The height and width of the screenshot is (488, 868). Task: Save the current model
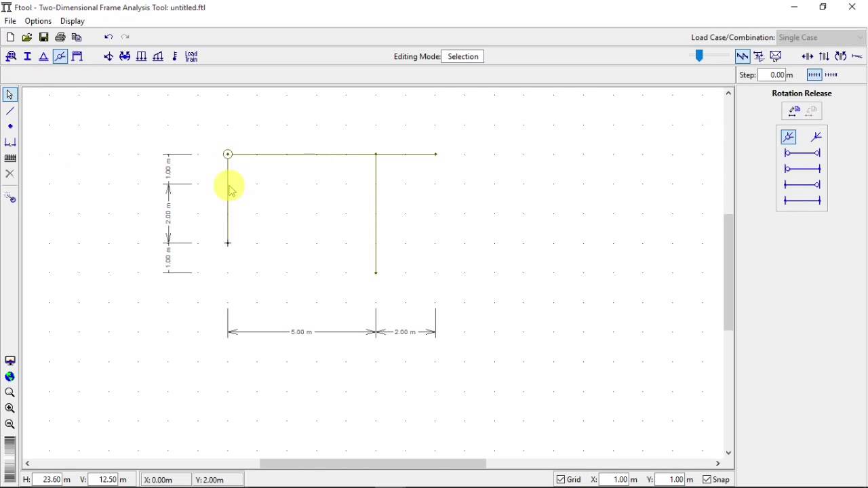click(x=43, y=37)
